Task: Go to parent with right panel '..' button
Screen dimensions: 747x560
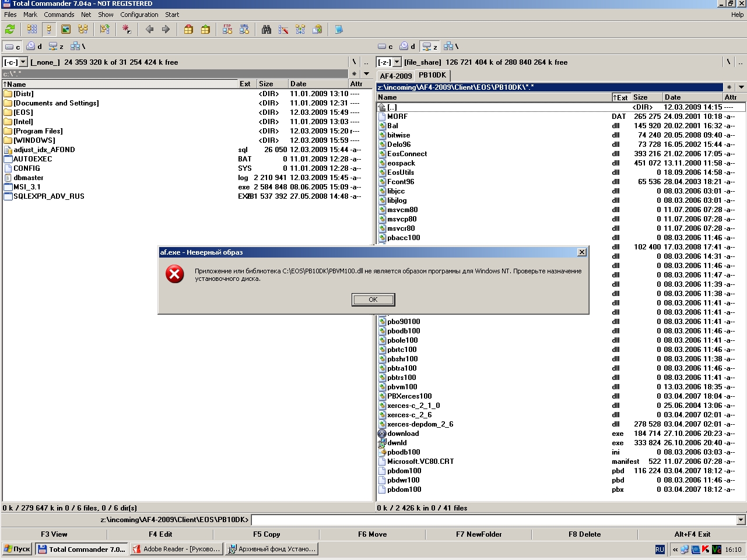Action: coord(741,62)
